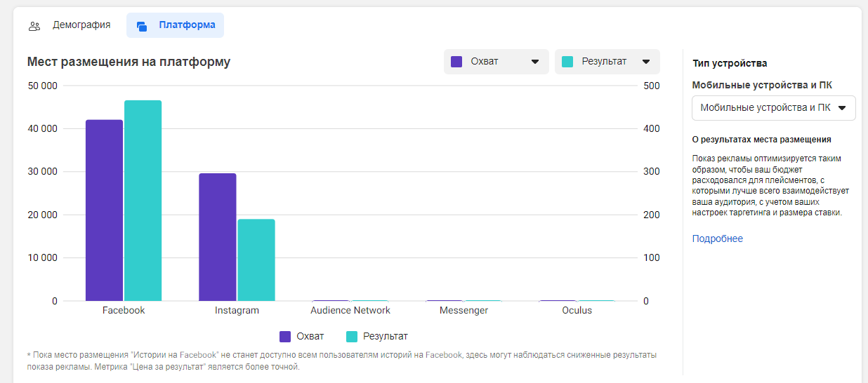Screen dimensions: 868x383
Task: Click the Oculus axis label
Action: [577, 310]
